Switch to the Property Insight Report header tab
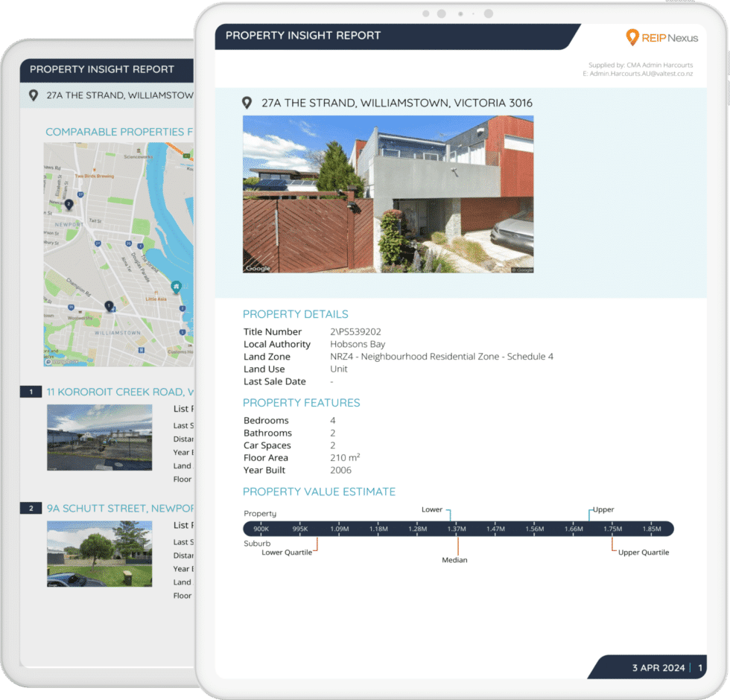 coord(302,35)
